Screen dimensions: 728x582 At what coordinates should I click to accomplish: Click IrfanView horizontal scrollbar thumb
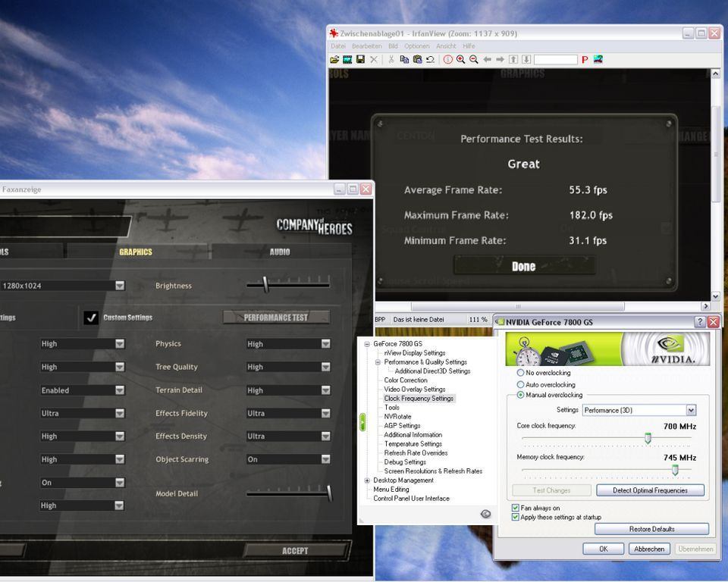(518, 306)
